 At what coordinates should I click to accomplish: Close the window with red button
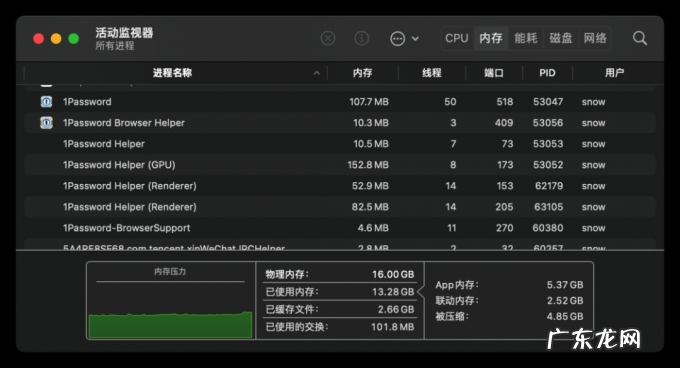click(39, 39)
